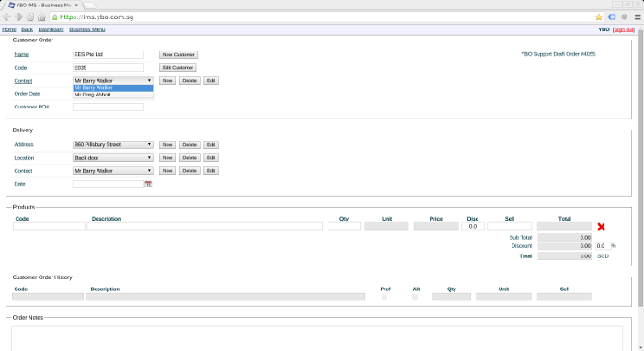644x351 pixels.
Task: Open the delivery Contact dropdown
Action: pos(113,171)
